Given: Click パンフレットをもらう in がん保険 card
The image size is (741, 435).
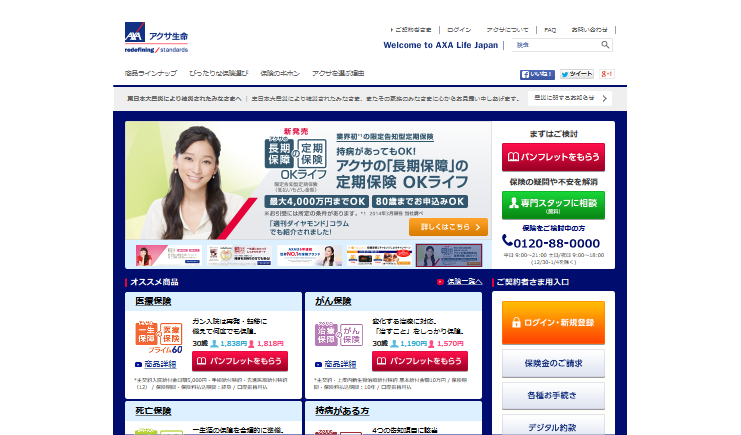Looking at the screenshot, I should click(x=420, y=361).
